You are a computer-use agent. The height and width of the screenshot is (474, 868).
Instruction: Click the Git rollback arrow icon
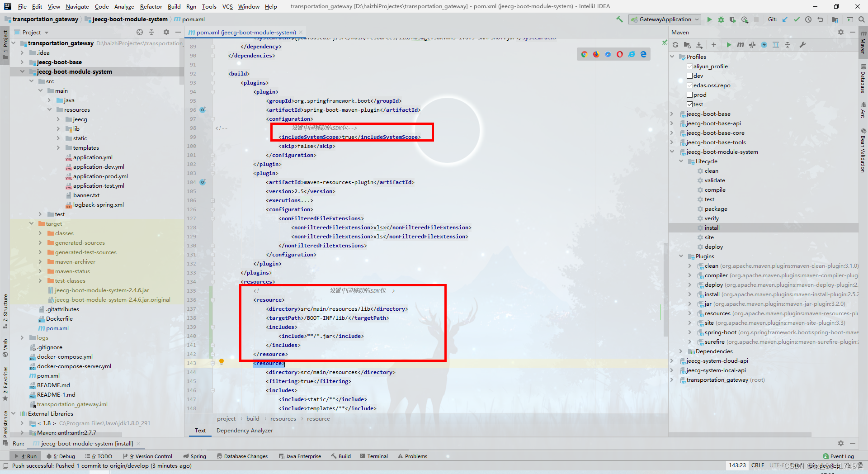[x=820, y=19]
